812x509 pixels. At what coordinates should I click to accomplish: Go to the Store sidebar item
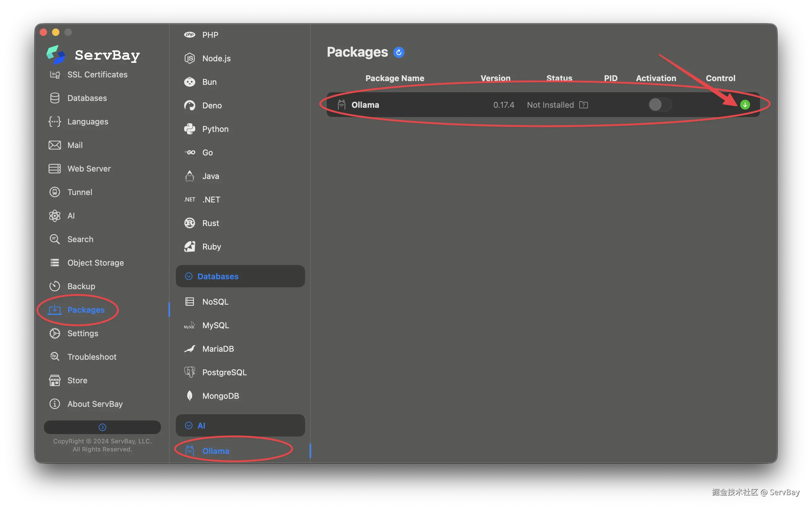point(77,381)
